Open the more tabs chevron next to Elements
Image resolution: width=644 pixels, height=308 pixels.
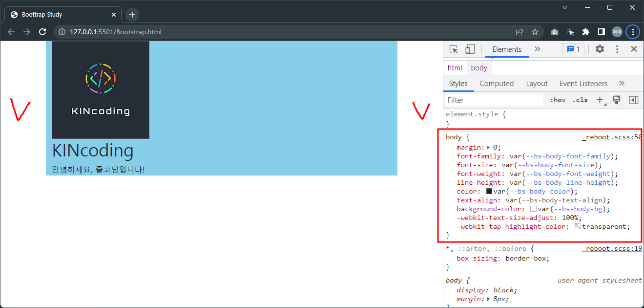537,49
